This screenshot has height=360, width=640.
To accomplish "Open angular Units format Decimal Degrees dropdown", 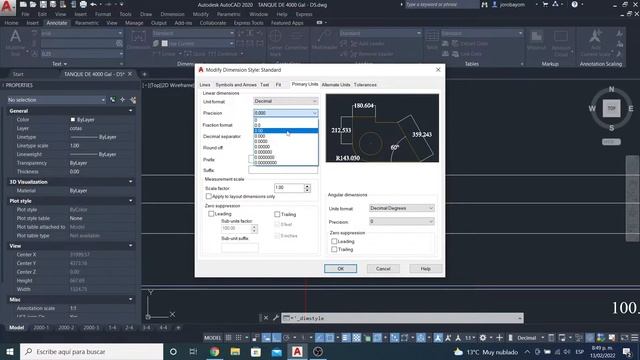I will pyautogui.click(x=402, y=208).
